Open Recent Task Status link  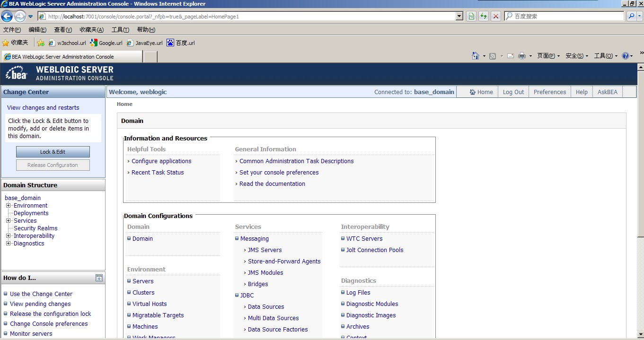(158, 173)
